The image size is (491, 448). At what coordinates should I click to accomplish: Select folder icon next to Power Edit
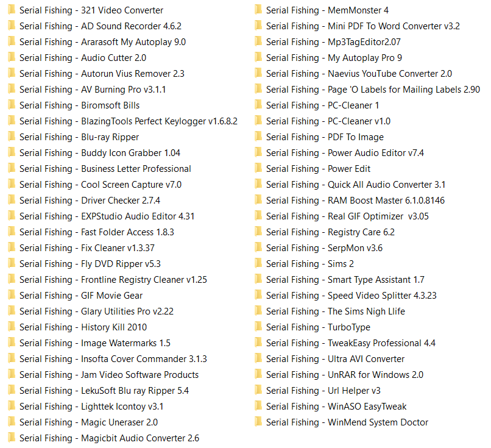[x=258, y=168]
